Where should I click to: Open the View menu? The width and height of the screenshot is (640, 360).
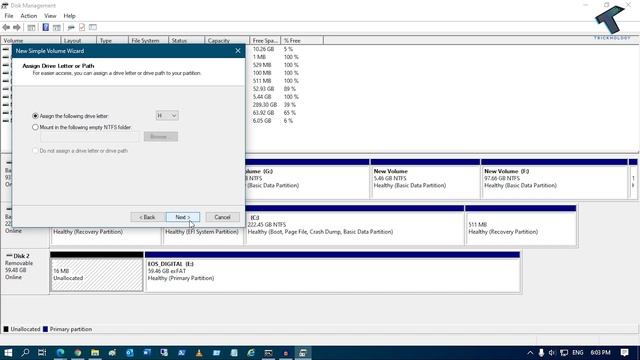click(x=50, y=16)
